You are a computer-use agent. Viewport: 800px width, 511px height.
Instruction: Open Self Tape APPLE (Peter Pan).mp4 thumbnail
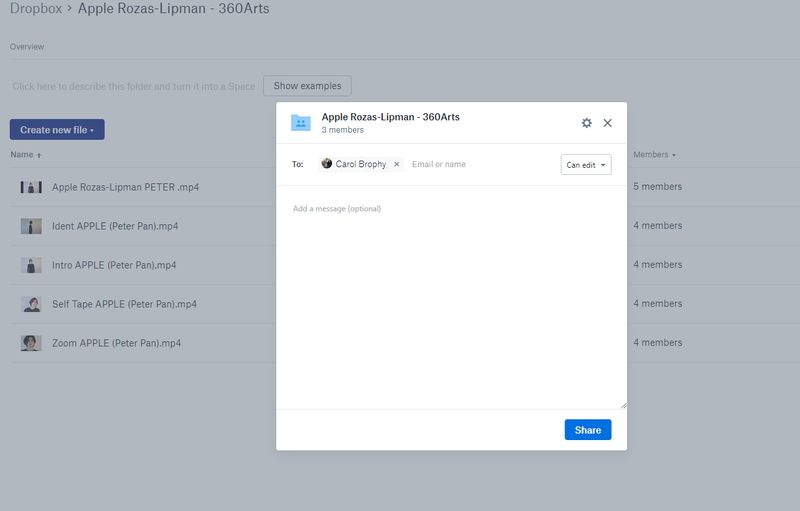pos(31,304)
